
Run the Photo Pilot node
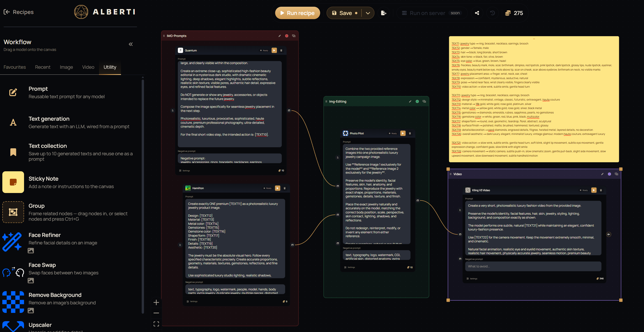click(403, 133)
